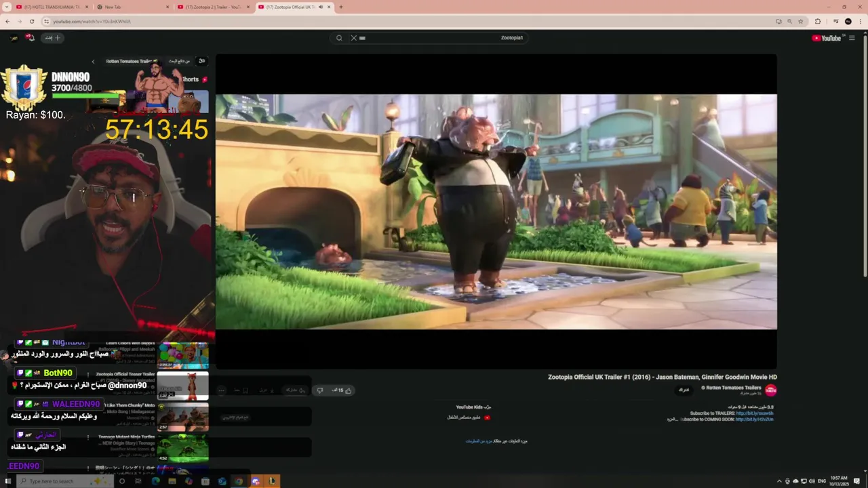Reload the page with refresh icon
This screenshot has height=488, width=868.
coord(32,21)
